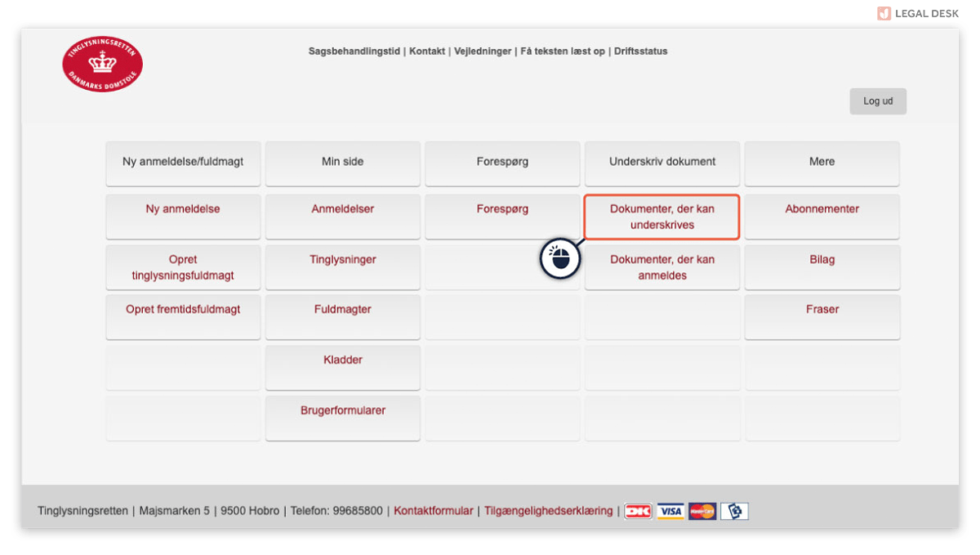Screen dimensions: 980x555
Task: Open the Driftsstatus link
Action: 641,51
